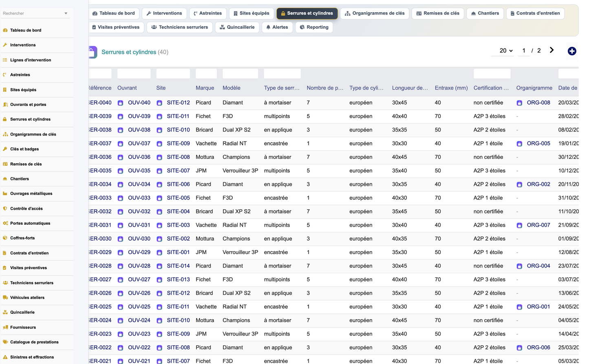589x364 pixels.
Task: Sort by the Entraxe (mm) column header
Action: click(451, 88)
